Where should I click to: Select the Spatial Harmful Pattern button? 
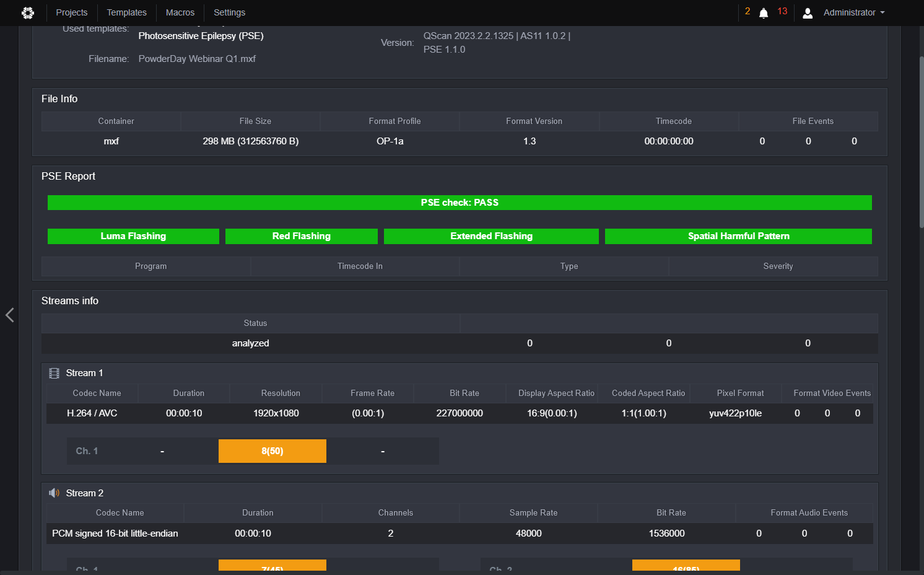pos(738,236)
